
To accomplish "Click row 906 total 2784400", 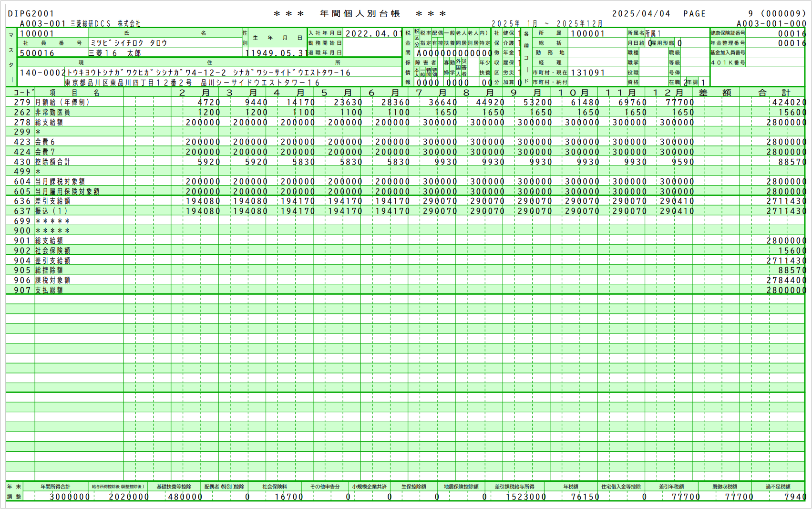I will pos(786,280).
